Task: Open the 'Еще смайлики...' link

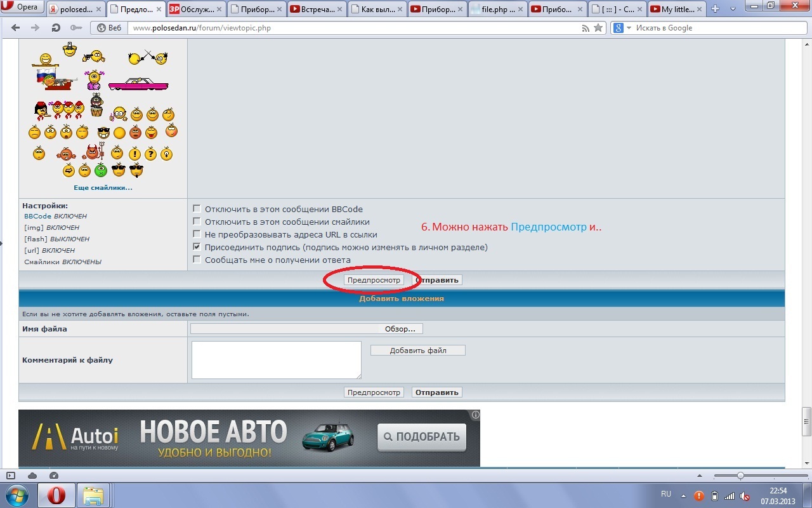Action: tap(103, 188)
